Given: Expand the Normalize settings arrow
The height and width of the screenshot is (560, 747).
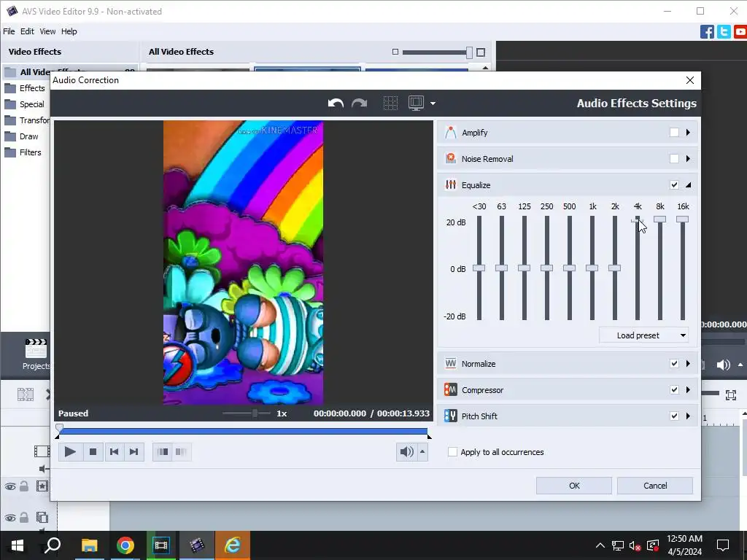Looking at the screenshot, I should (x=688, y=363).
